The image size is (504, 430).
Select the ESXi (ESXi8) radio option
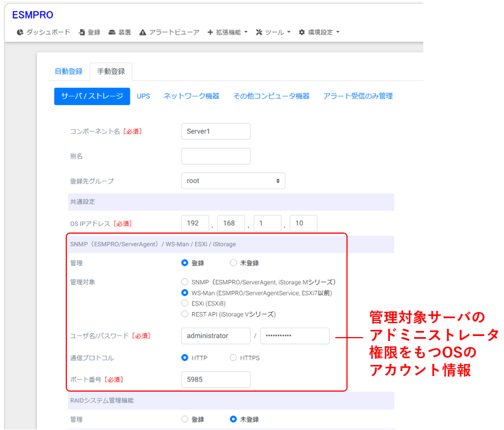coord(185,303)
